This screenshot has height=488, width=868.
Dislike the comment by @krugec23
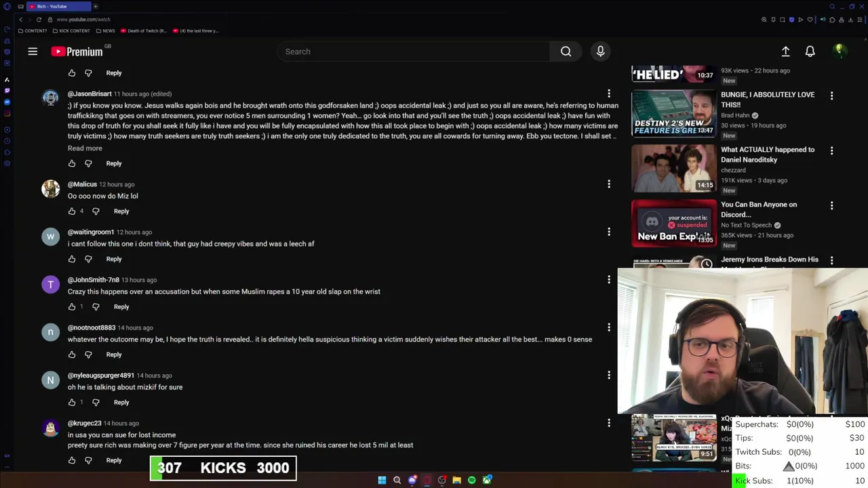click(88, 460)
